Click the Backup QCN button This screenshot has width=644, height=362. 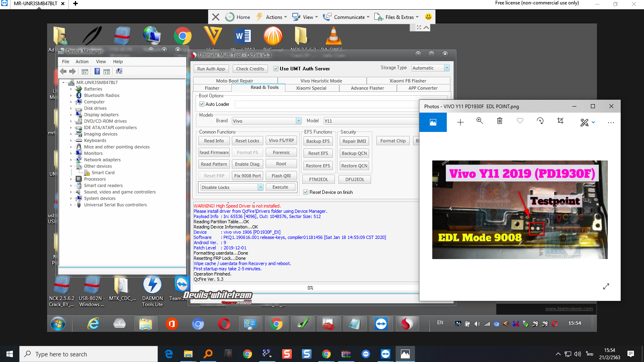coord(354,153)
